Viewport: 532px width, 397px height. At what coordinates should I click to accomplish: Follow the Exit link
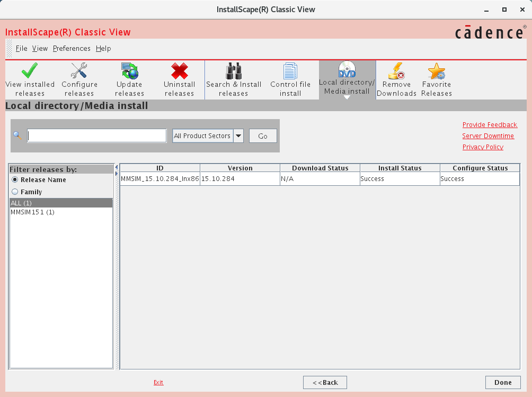point(158,382)
